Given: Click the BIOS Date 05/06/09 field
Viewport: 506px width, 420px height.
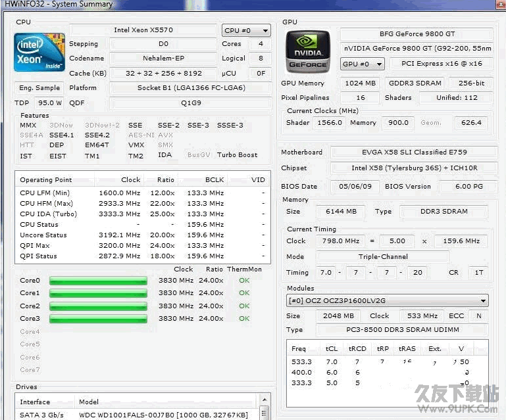Looking at the screenshot, I should (355, 186).
